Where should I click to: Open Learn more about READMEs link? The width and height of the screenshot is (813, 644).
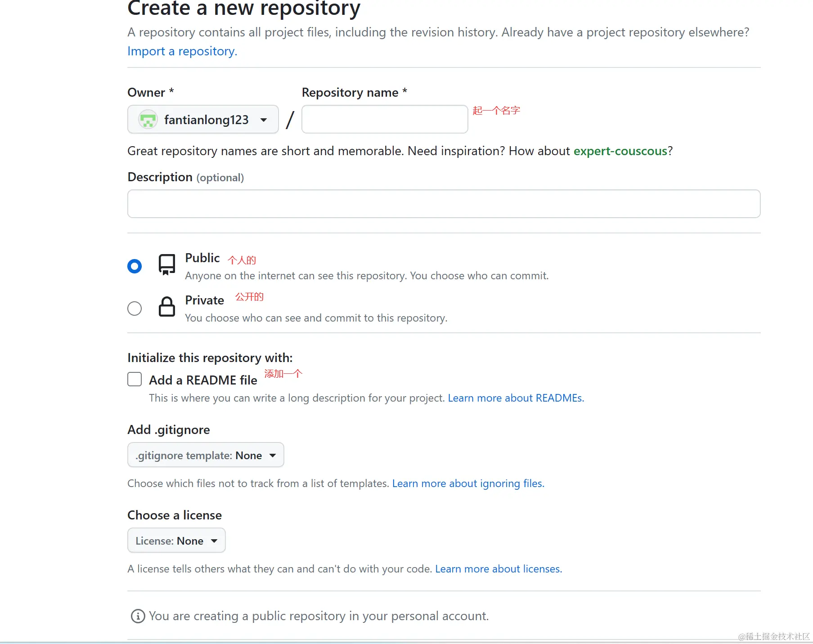(516, 398)
